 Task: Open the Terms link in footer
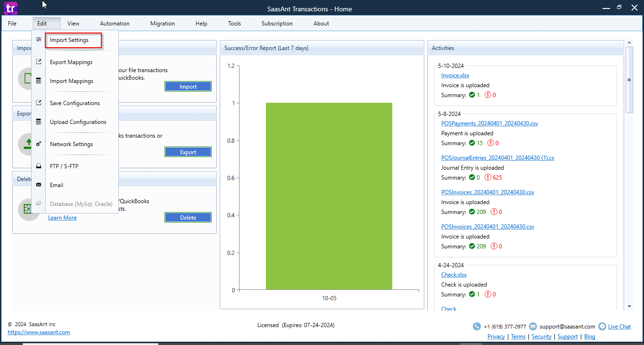[518, 337]
